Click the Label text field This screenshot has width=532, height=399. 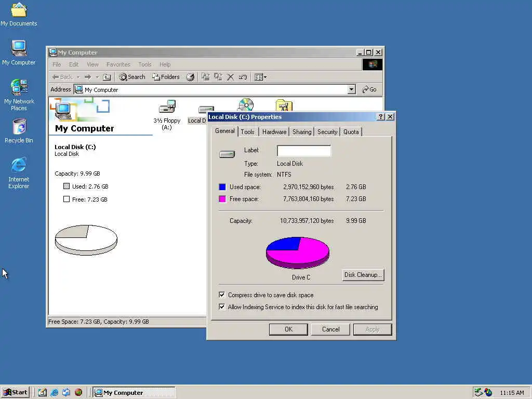pyautogui.click(x=304, y=151)
